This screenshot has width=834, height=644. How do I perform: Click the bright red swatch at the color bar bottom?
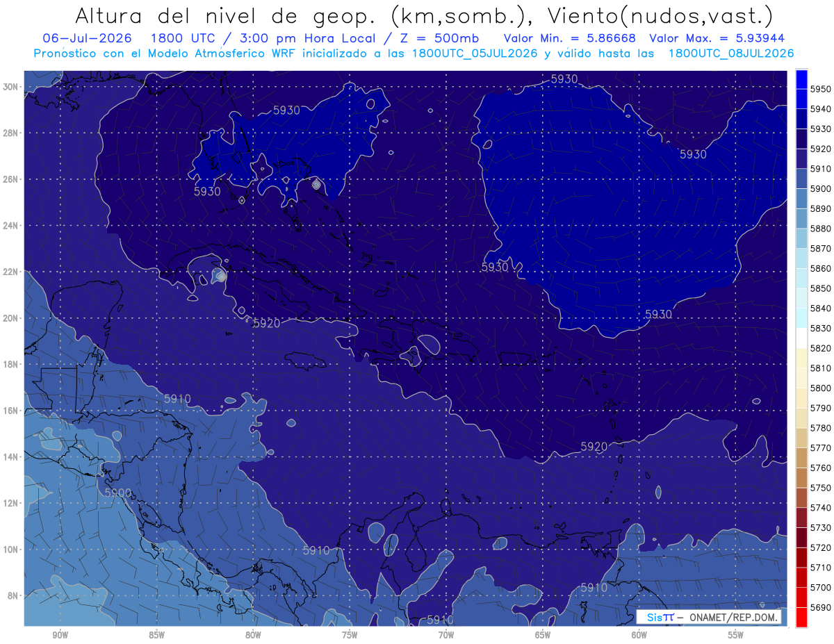click(801, 617)
